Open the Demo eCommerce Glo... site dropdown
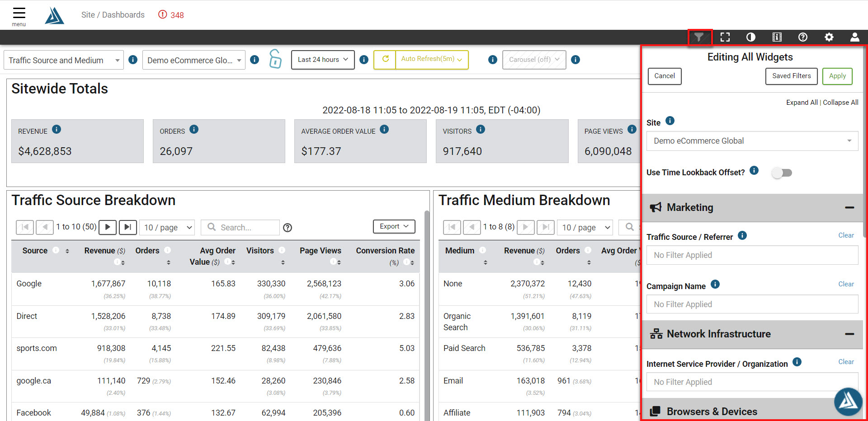Image resolution: width=868 pixels, height=421 pixels. (x=194, y=60)
